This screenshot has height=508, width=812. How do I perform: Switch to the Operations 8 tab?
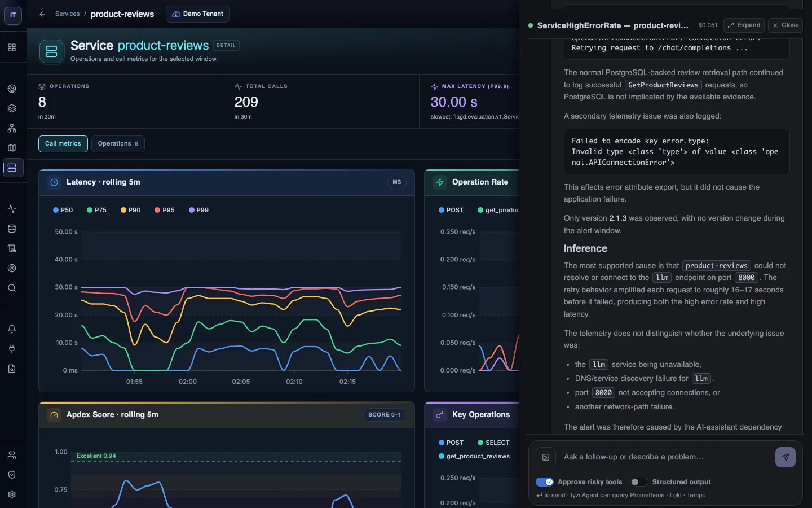click(x=118, y=144)
